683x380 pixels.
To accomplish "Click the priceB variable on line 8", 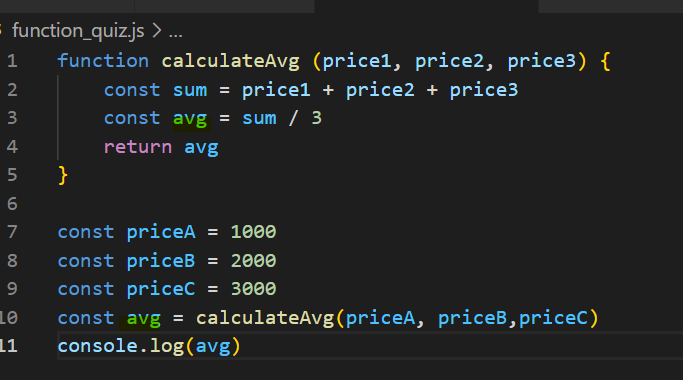I will click(x=161, y=261).
